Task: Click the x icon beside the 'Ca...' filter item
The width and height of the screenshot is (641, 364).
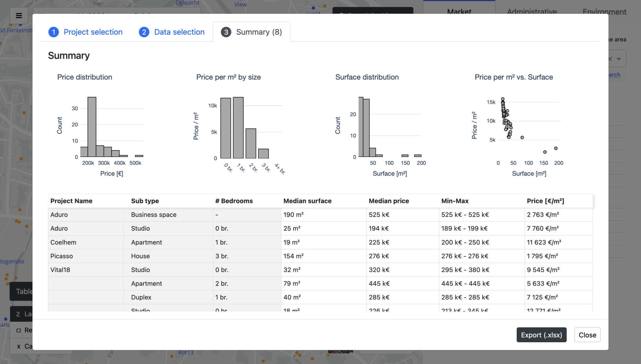Action: [19, 346]
